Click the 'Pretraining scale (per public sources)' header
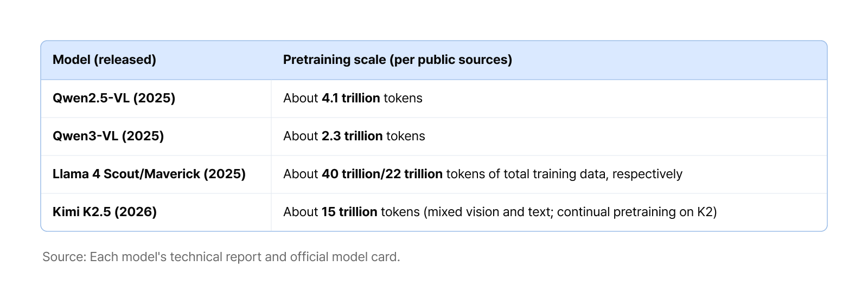This screenshot has width=868, height=305. (x=398, y=60)
